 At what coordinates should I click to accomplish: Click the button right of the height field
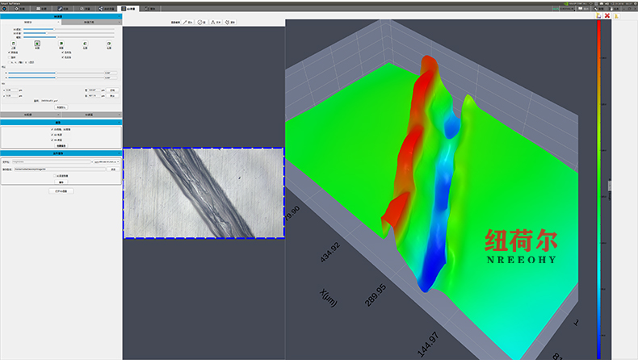click(x=112, y=96)
